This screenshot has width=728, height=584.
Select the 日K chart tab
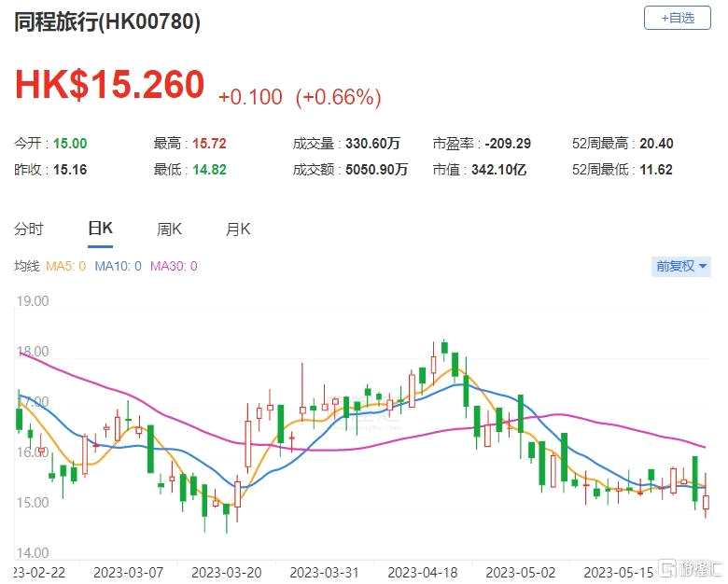coord(100,229)
